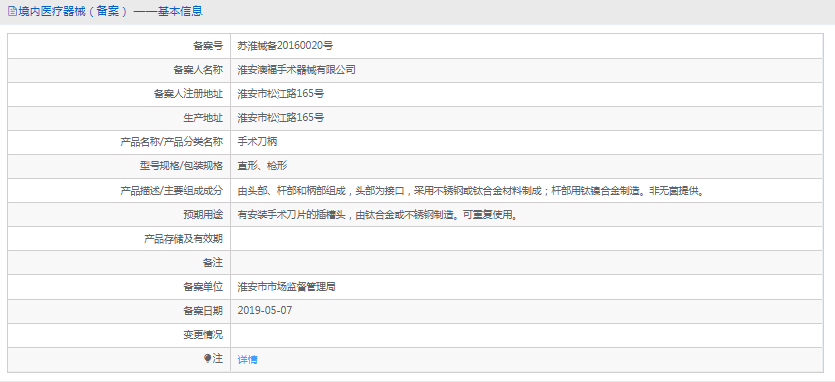Click the 备案人注册地址 row label
835x382 pixels.
click(x=189, y=94)
